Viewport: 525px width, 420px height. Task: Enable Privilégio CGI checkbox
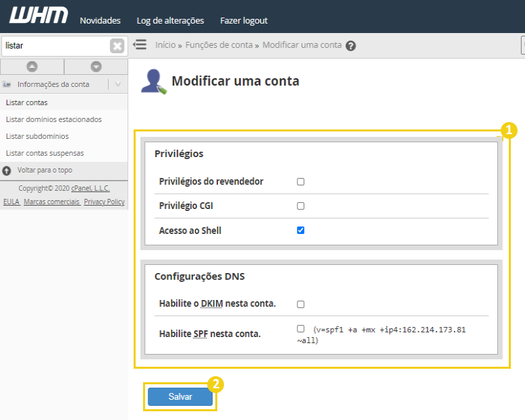tap(301, 206)
